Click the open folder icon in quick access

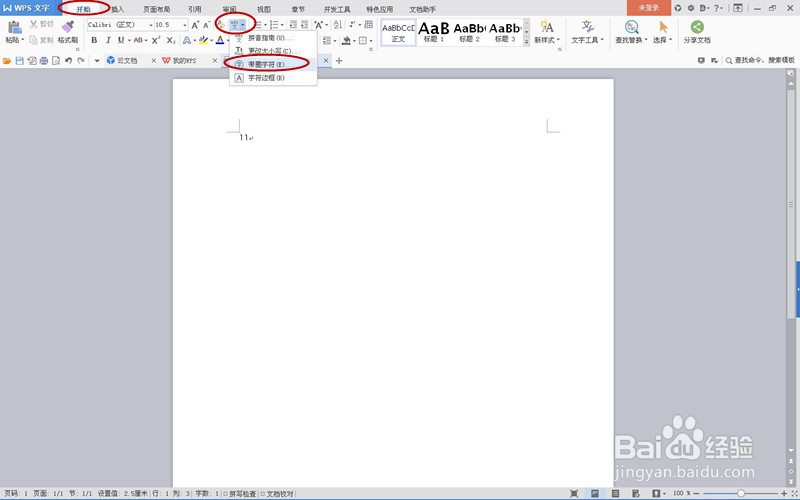click(7, 61)
